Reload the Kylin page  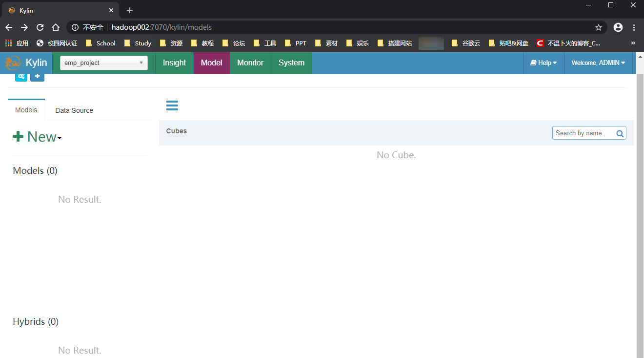40,27
